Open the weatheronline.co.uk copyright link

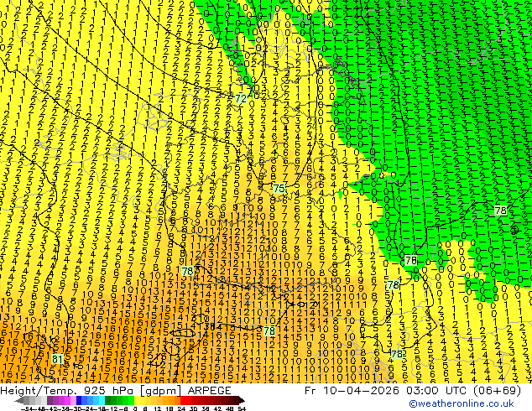pyautogui.click(x=462, y=403)
